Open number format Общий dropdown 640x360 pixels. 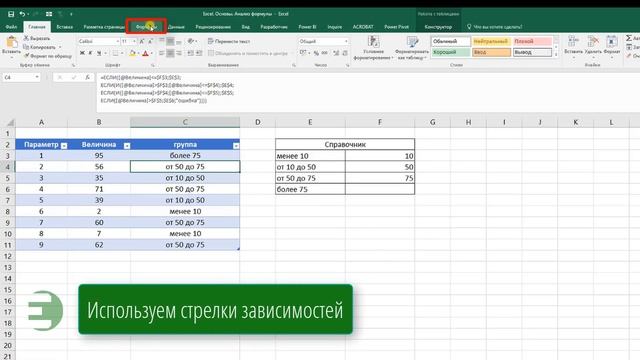click(346, 41)
